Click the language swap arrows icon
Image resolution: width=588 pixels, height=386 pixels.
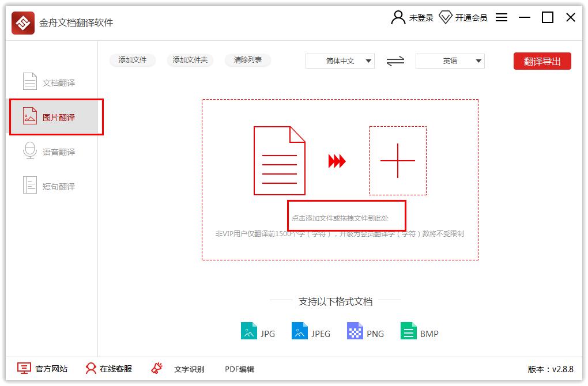coord(395,61)
